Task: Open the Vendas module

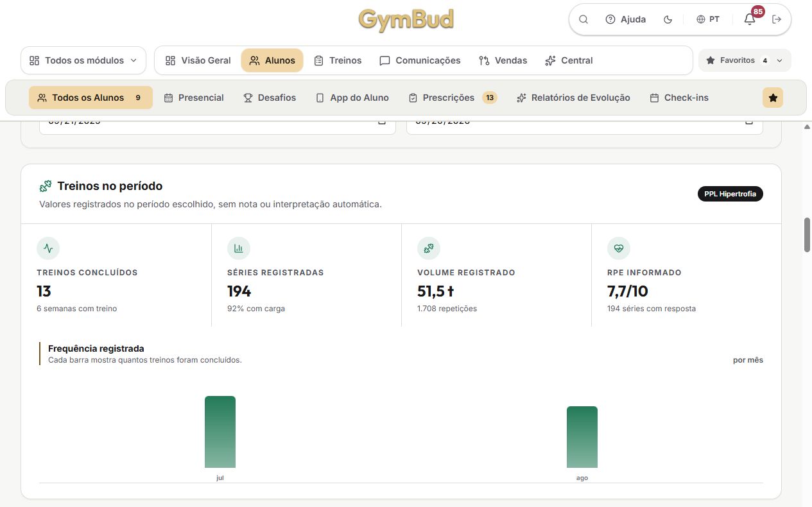Action: 503,60
